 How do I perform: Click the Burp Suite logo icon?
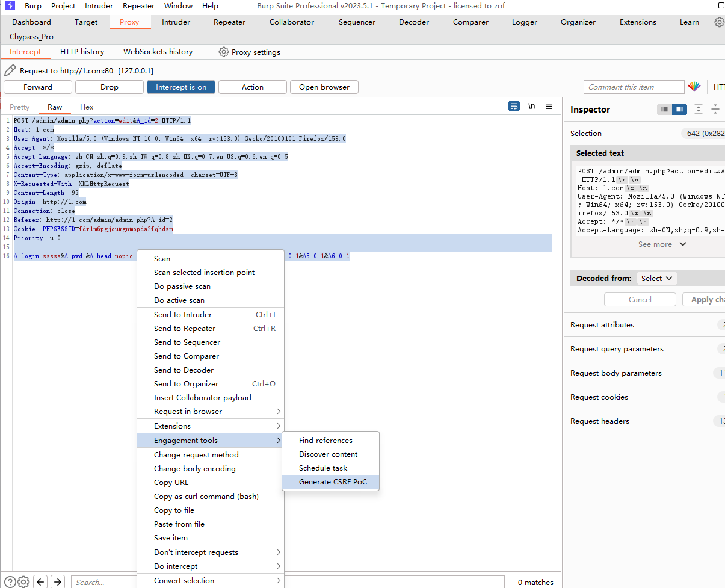click(10, 6)
